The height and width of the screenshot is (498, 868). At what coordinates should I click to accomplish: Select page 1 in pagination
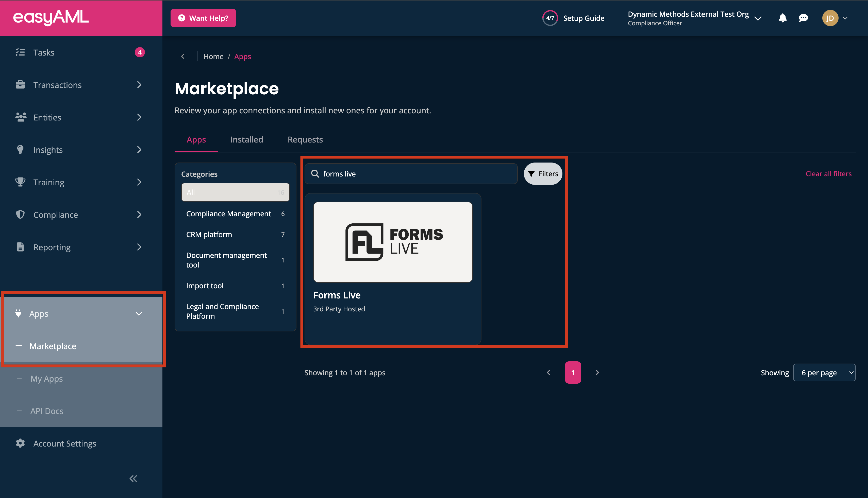(x=573, y=372)
